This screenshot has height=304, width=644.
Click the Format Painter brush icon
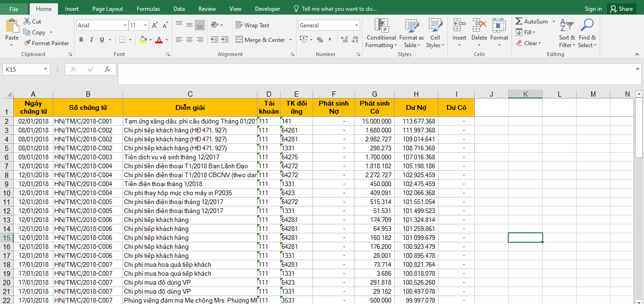tap(27, 43)
